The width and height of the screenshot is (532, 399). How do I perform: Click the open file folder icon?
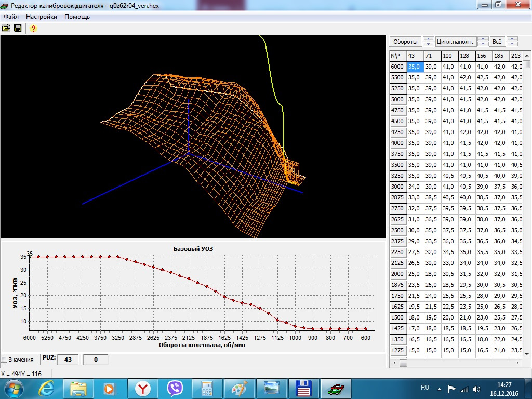pyautogui.click(x=6, y=28)
